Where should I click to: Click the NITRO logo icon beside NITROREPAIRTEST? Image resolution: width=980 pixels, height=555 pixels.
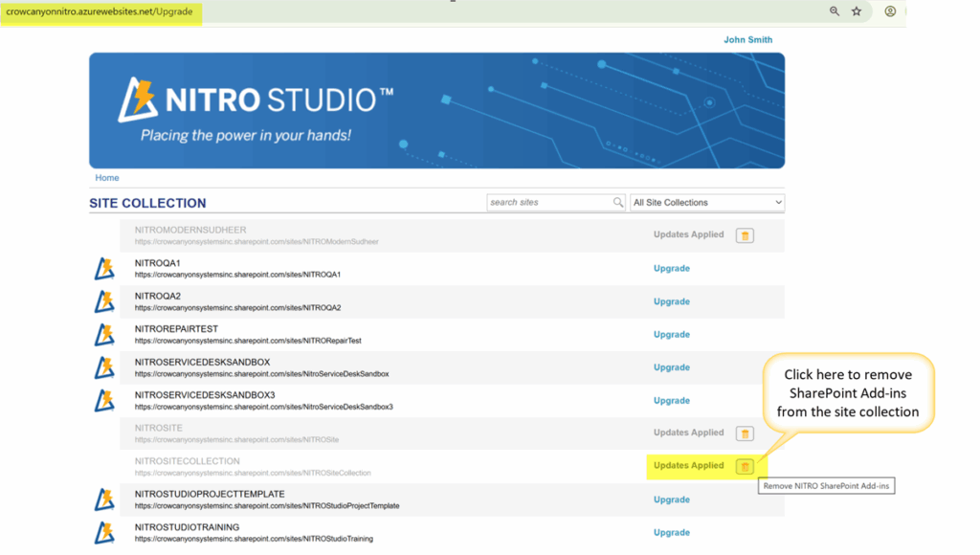point(104,335)
